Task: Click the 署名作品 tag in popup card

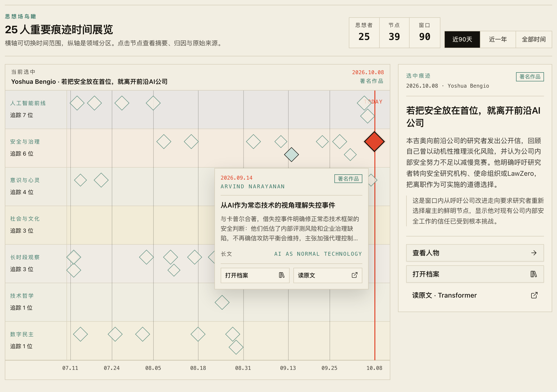Action: pyautogui.click(x=348, y=179)
